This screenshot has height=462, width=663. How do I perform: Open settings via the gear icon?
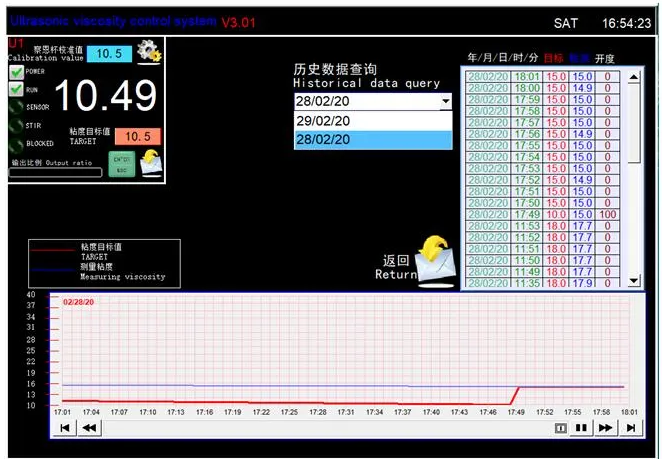coord(150,52)
